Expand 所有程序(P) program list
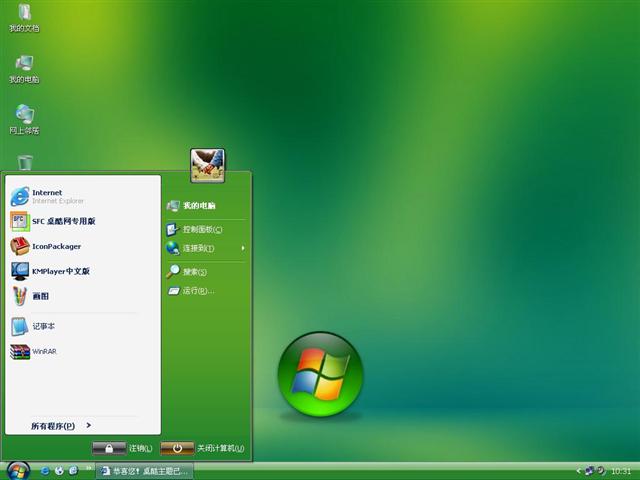640x480 pixels. tap(61, 426)
